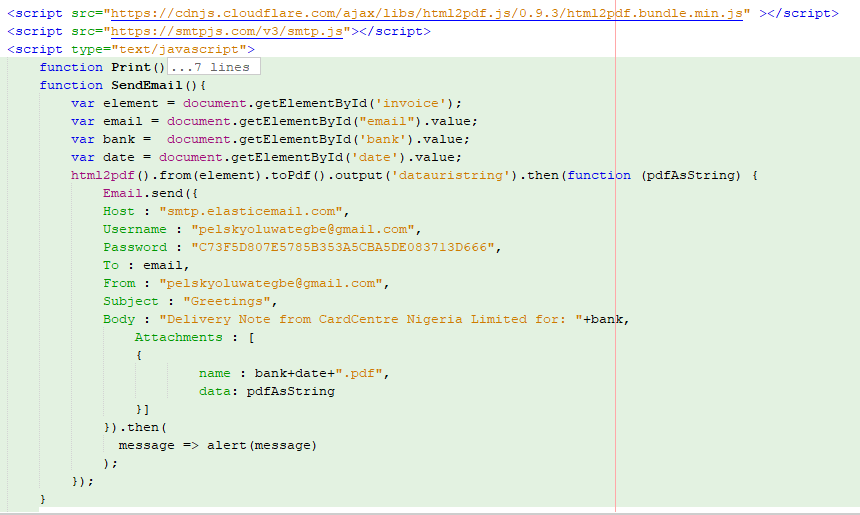Open the smtpjs.com smtp.js URL link

tap(227, 31)
